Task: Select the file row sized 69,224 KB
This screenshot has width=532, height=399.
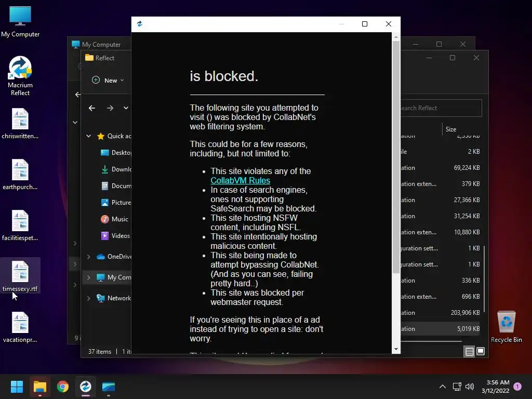Action: pyautogui.click(x=441, y=168)
